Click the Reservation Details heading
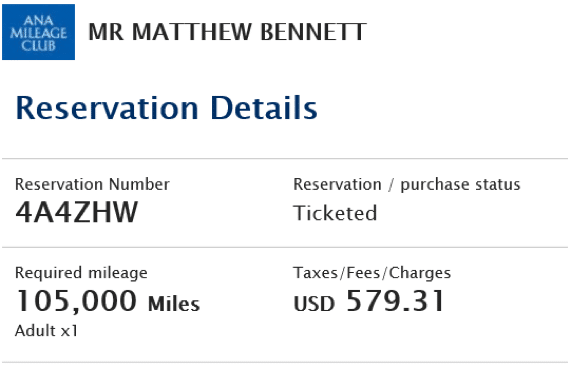 166,108
